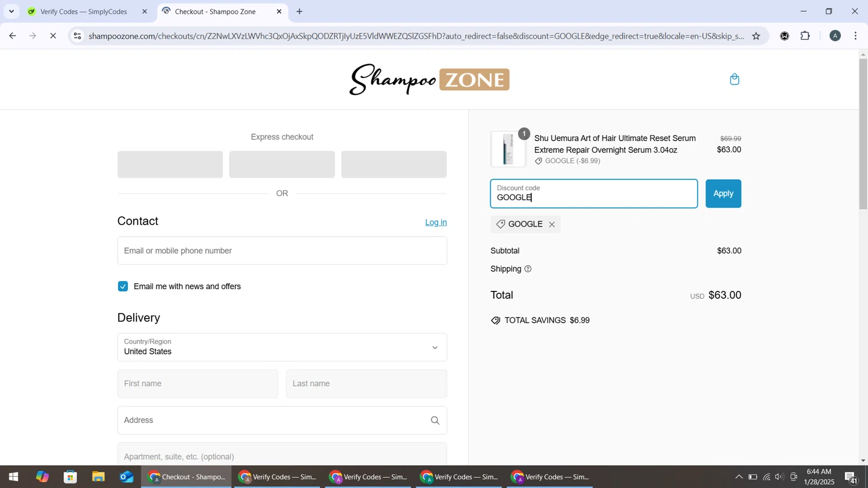This screenshot has height=488, width=868.
Task: Open Chrome three-dot menu
Action: point(856,36)
